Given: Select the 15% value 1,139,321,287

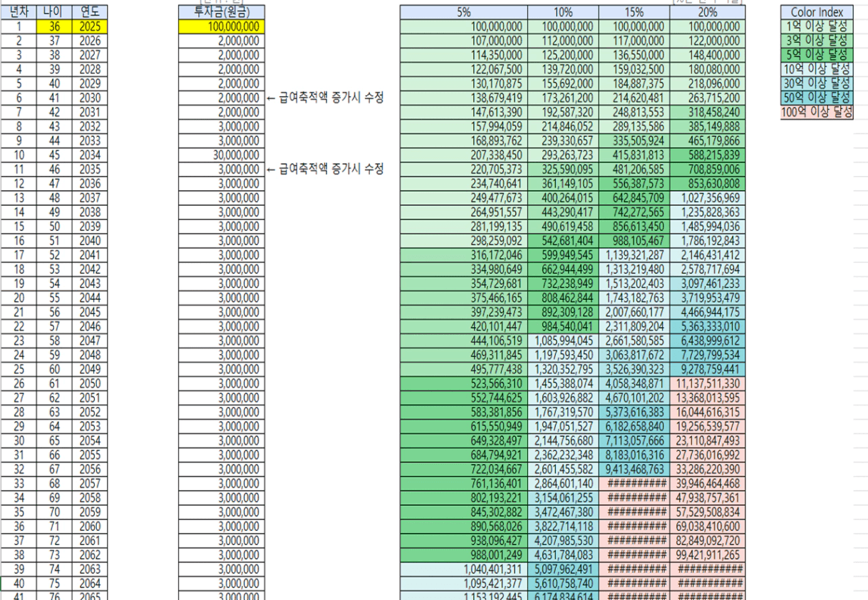Looking at the screenshot, I should point(634,254).
